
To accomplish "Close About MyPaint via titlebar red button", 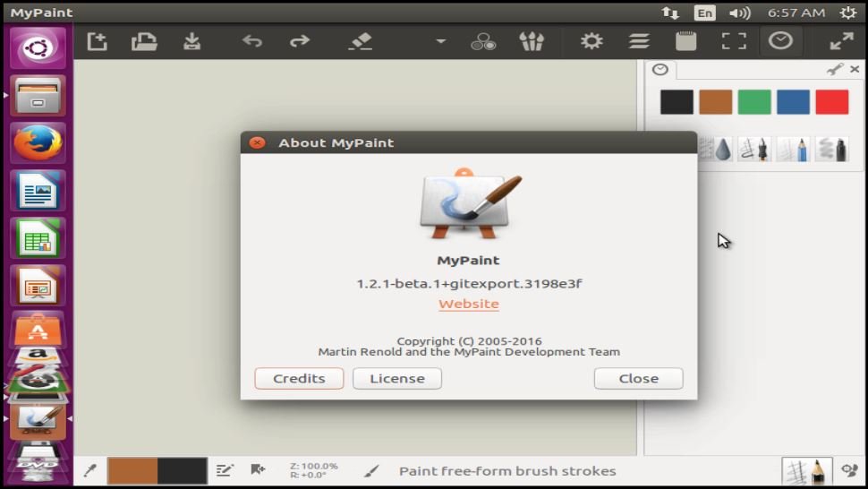I will coord(257,142).
